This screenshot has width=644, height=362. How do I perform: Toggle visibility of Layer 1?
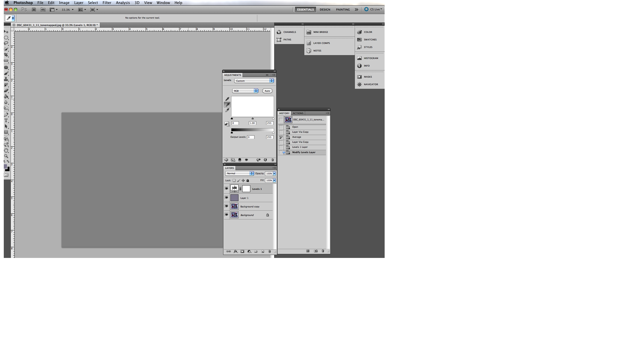[226, 198]
